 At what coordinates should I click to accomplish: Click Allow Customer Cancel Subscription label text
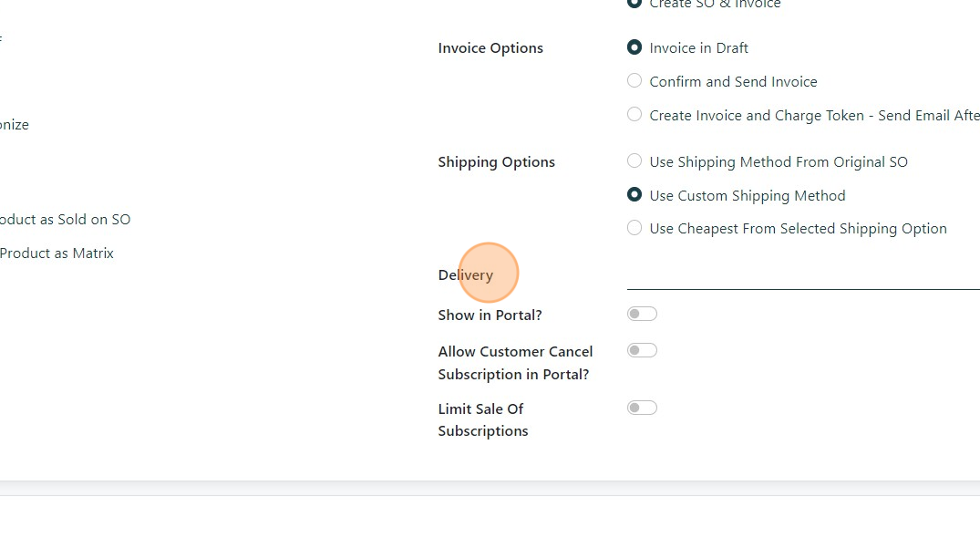click(x=515, y=363)
